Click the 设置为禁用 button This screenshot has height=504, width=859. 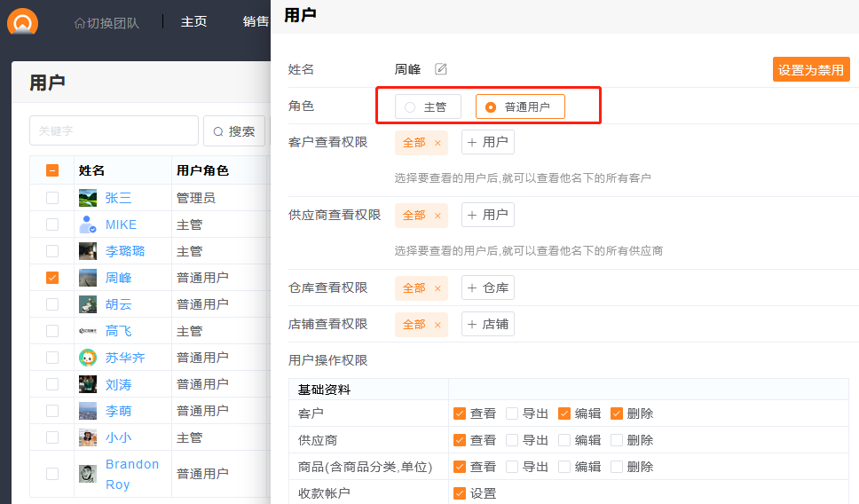click(x=810, y=70)
